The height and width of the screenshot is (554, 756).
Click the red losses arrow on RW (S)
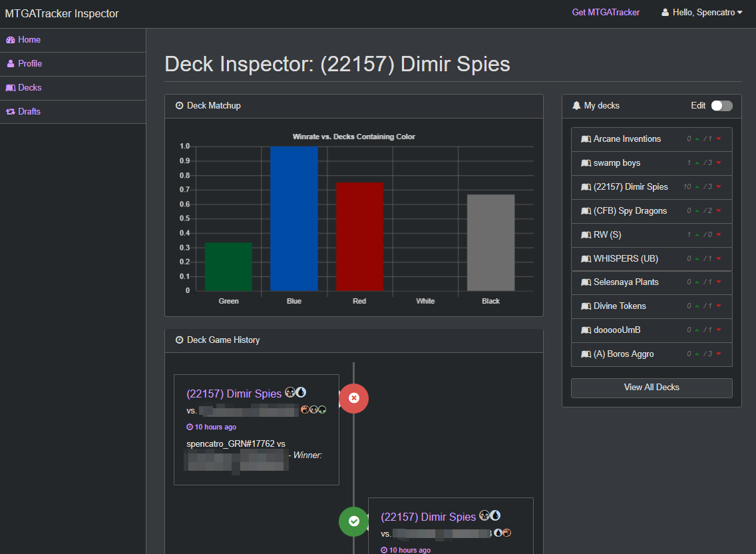pos(719,235)
